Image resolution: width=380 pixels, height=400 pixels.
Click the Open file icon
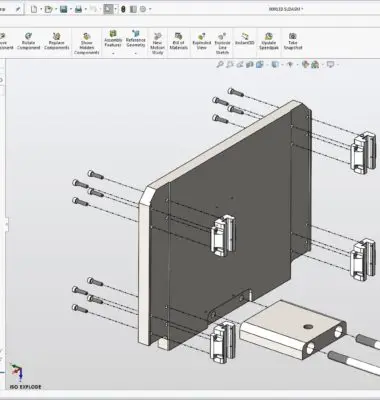click(x=48, y=9)
